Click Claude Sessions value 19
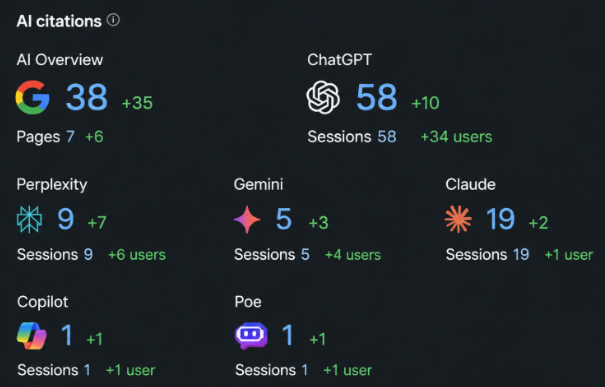This screenshot has height=387, width=605. click(x=521, y=255)
